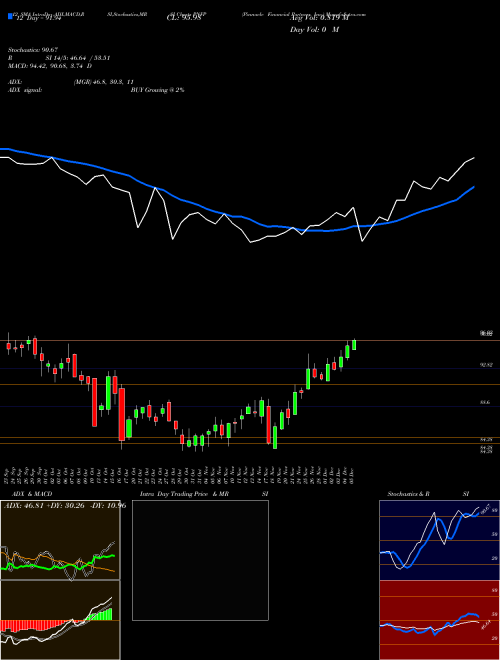
Task: Click the "BUY Growing @ 2%" signal text
Action: pyautogui.click(x=157, y=90)
